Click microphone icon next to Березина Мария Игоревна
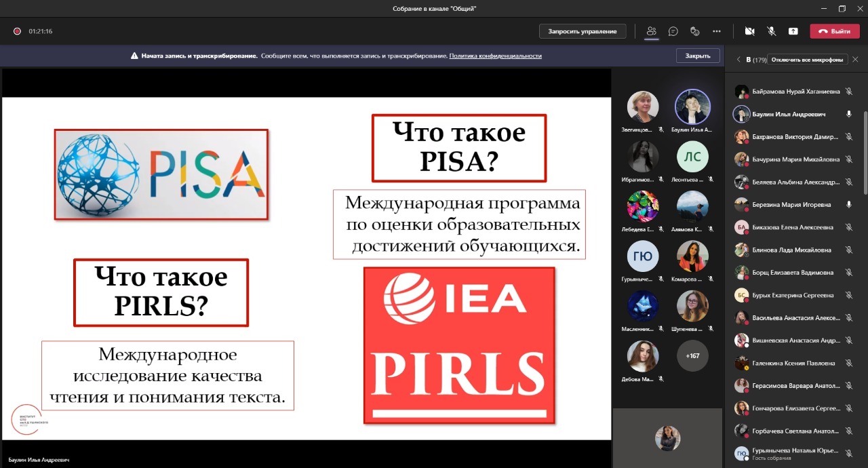The image size is (868, 468). point(848,205)
